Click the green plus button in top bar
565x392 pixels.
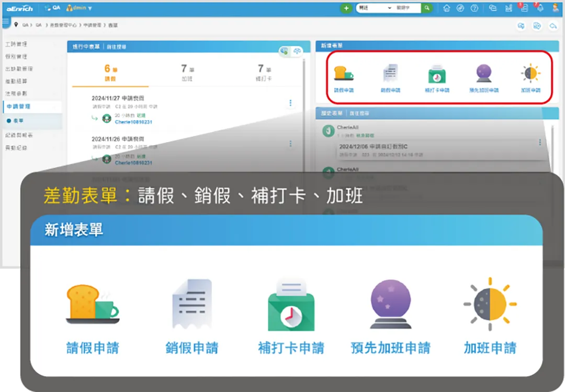[346, 8]
